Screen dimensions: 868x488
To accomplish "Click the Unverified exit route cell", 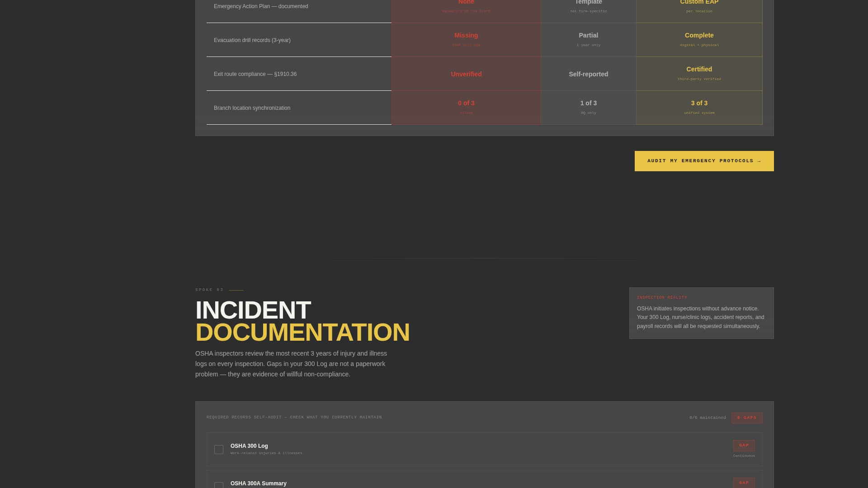I will (466, 74).
